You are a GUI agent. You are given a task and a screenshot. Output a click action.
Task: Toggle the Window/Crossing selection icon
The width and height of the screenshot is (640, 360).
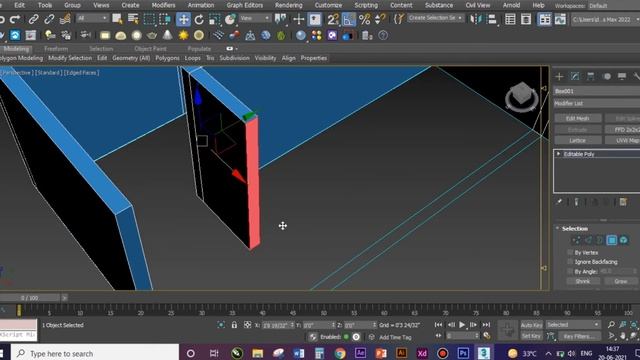click(x=165, y=19)
